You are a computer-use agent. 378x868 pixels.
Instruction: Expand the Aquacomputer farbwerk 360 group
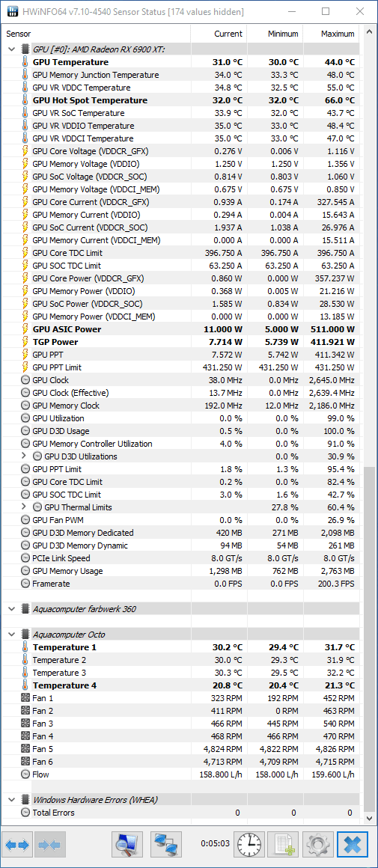coord(11,609)
